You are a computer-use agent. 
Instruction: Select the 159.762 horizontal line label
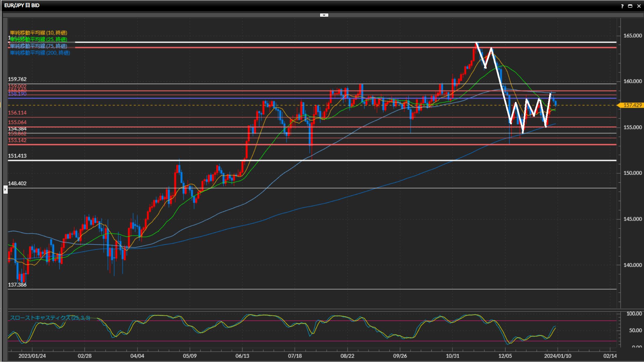pos(17,79)
